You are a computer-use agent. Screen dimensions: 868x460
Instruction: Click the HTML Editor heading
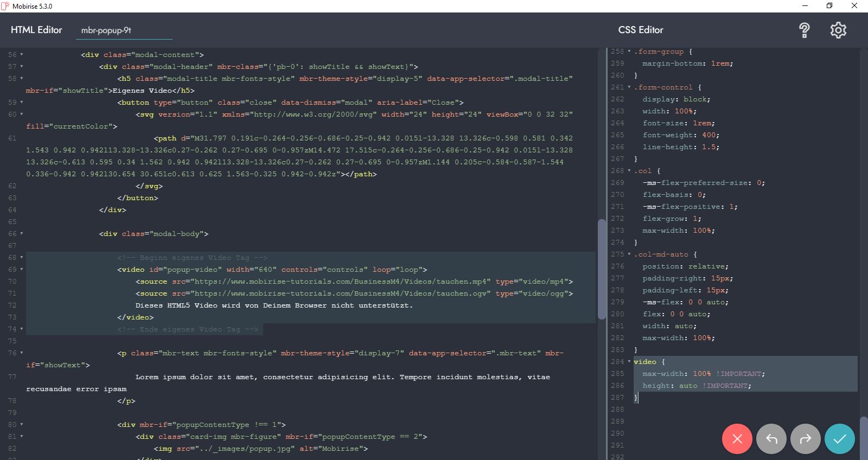click(36, 30)
